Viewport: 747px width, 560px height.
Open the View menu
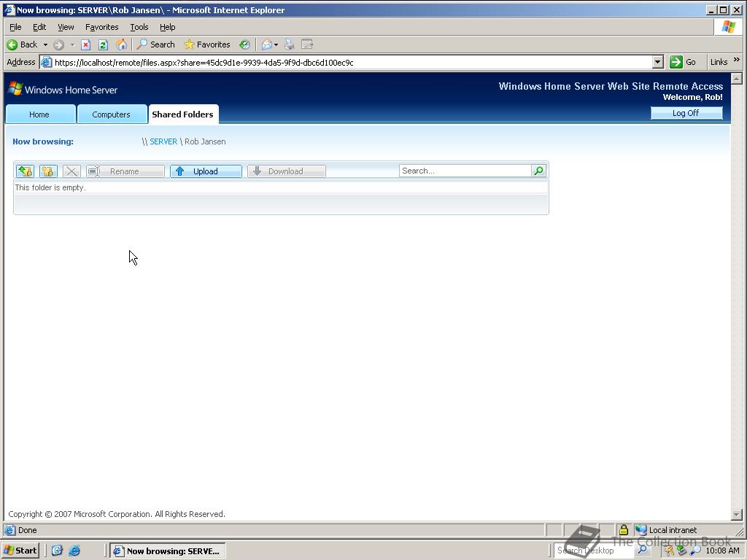66,27
